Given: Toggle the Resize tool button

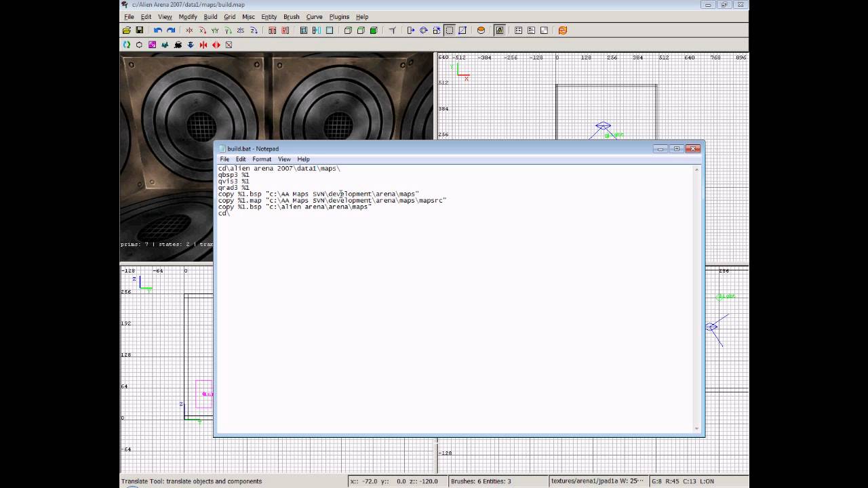Looking at the screenshot, I should [x=450, y=30].
